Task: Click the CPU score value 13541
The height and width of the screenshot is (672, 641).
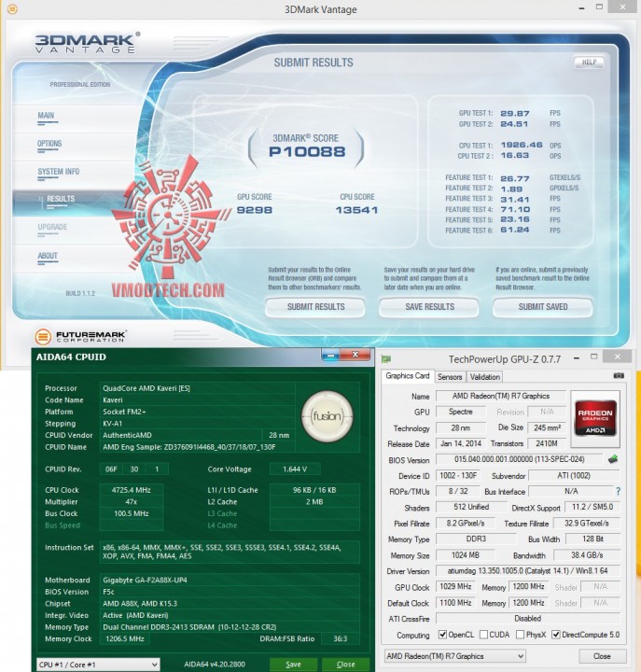Action: coord(356,210)
